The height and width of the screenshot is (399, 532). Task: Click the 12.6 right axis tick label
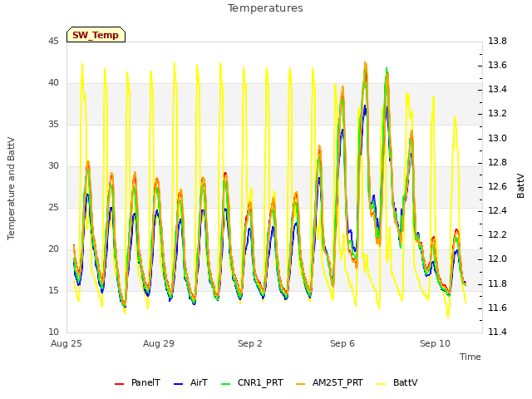point(497,187)
